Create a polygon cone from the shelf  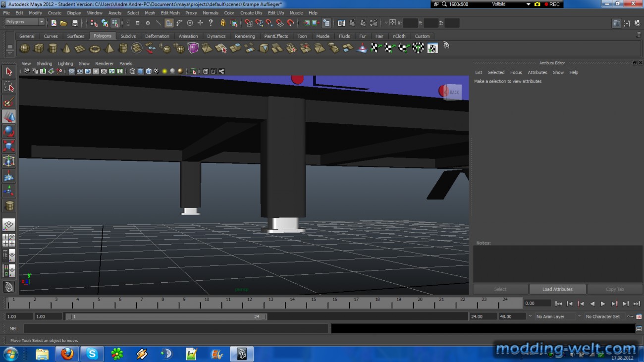(66, 48)
